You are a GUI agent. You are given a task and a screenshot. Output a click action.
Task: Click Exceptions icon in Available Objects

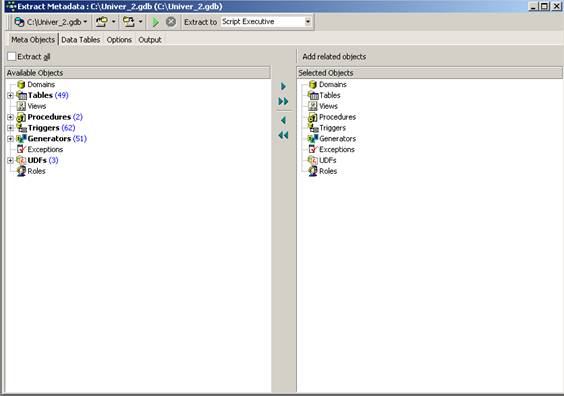22,149
